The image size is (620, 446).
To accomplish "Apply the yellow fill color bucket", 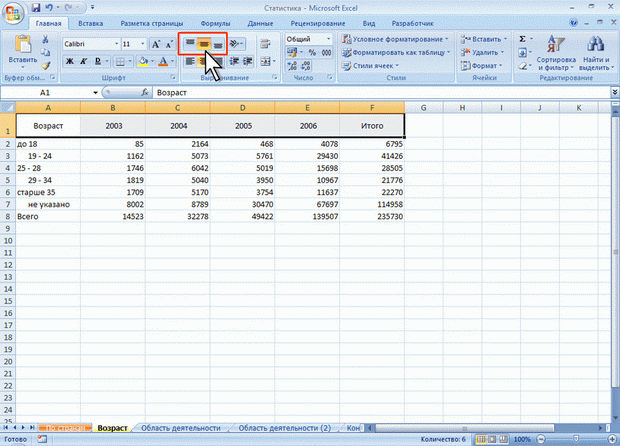I will (x=143, y=61).
